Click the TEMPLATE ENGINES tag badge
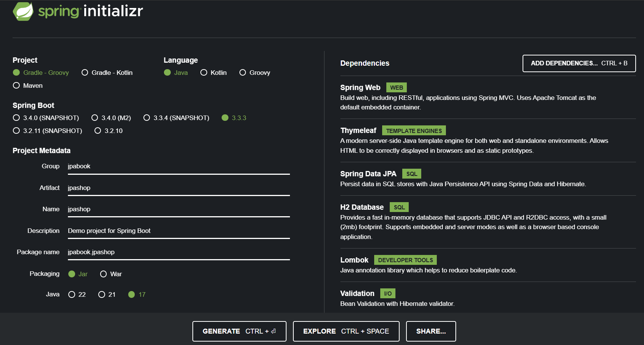 tap(414, 131)
